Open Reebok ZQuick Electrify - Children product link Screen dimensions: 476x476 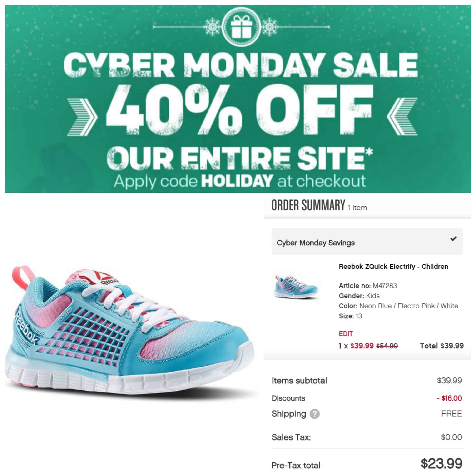pos(393,266)
